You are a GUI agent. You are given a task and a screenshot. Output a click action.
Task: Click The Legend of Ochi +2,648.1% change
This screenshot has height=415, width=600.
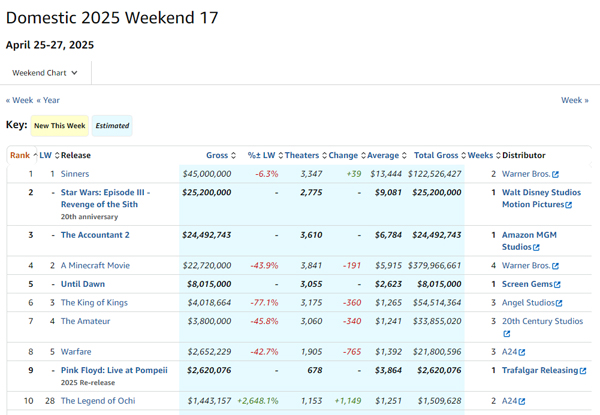(x=258, y=401)
